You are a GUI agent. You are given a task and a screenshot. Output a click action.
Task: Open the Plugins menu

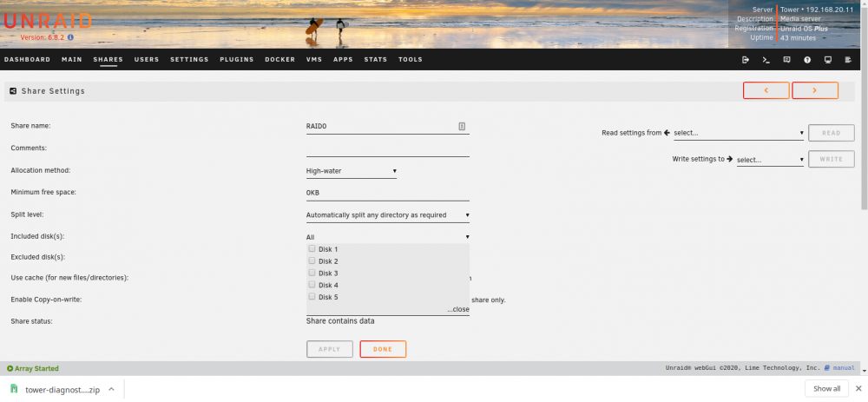236,60
